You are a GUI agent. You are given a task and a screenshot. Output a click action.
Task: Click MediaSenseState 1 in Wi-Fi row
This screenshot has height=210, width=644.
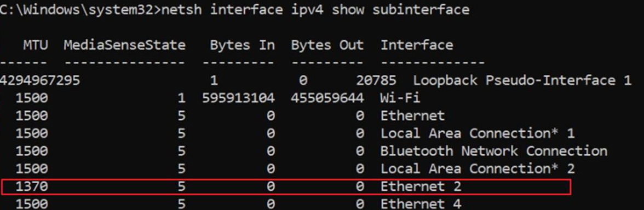coord(182,98)
